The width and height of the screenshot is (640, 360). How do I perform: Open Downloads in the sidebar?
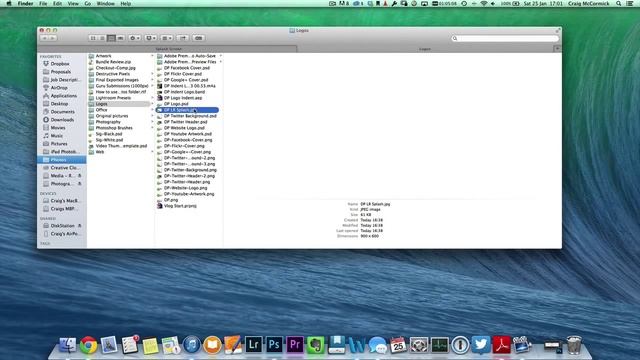click(x=62, y=120)
